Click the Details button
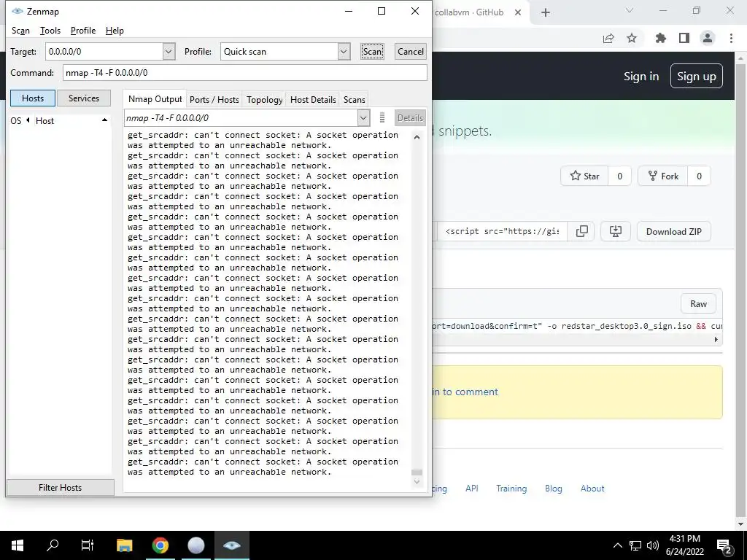 click(410, 117)
